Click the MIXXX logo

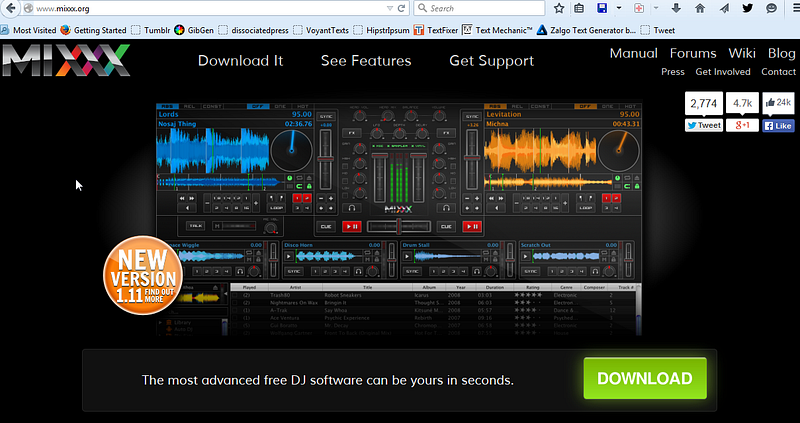point(65,60)
